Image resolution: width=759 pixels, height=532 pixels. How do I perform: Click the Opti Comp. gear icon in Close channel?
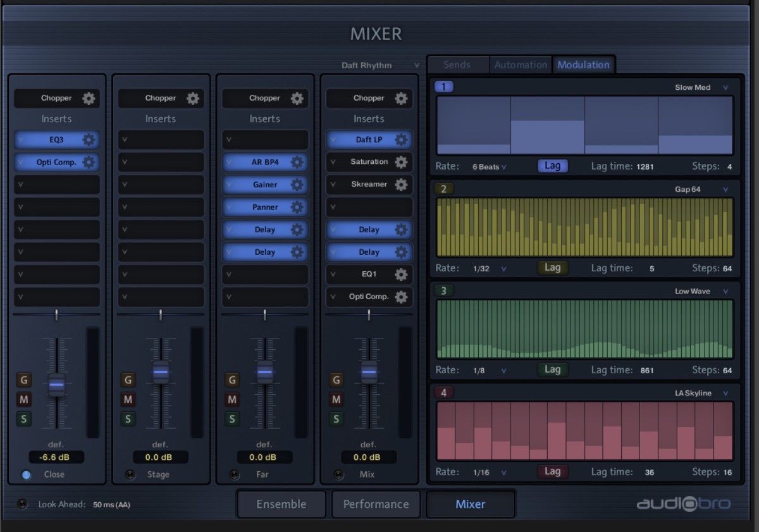pyautogui.click(x=89, y=163)
